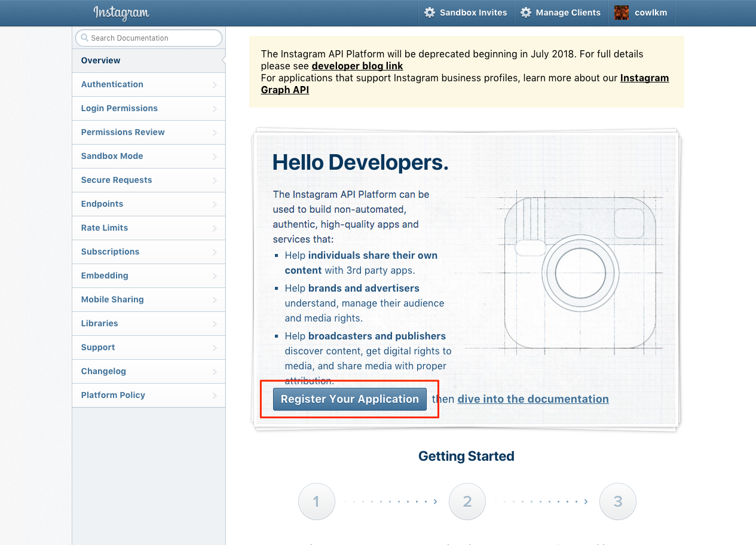Click the Getting Started heading
756x545 pixels.
tap(466, 457)
